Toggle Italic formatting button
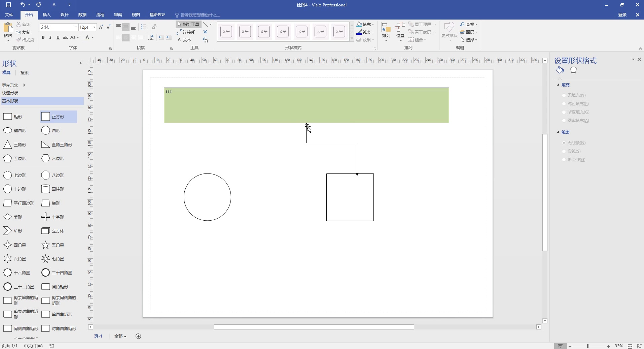 pyautogui.click(x=50, y=37)
